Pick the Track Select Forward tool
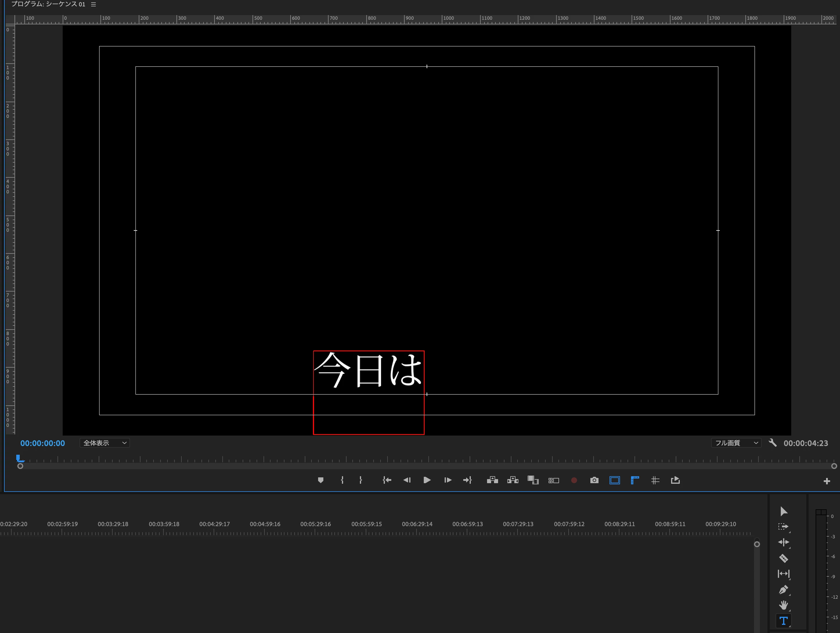The image size is (840, 633). click(x=783, y=527)
